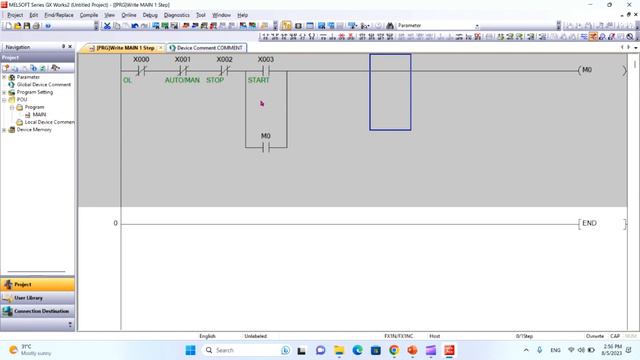Select Global Device Comment tree item
Viewport: 640px width, 360px height.
(x=44, y=84)
